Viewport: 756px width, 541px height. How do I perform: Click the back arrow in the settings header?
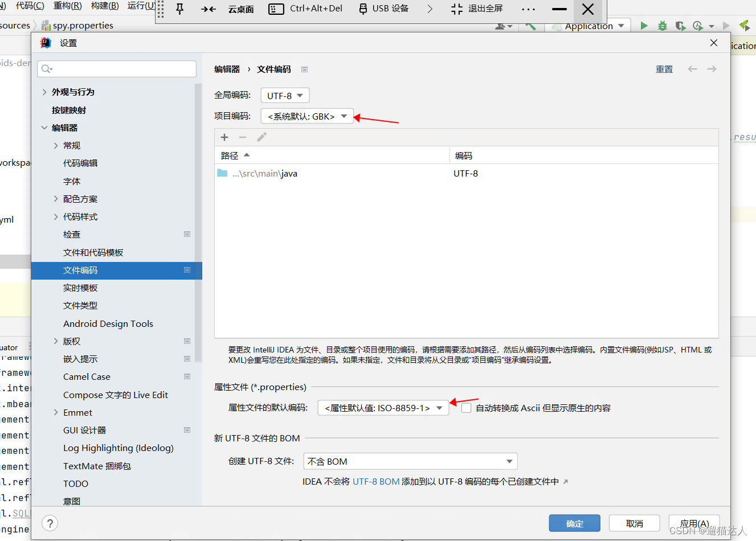(692, 69)
